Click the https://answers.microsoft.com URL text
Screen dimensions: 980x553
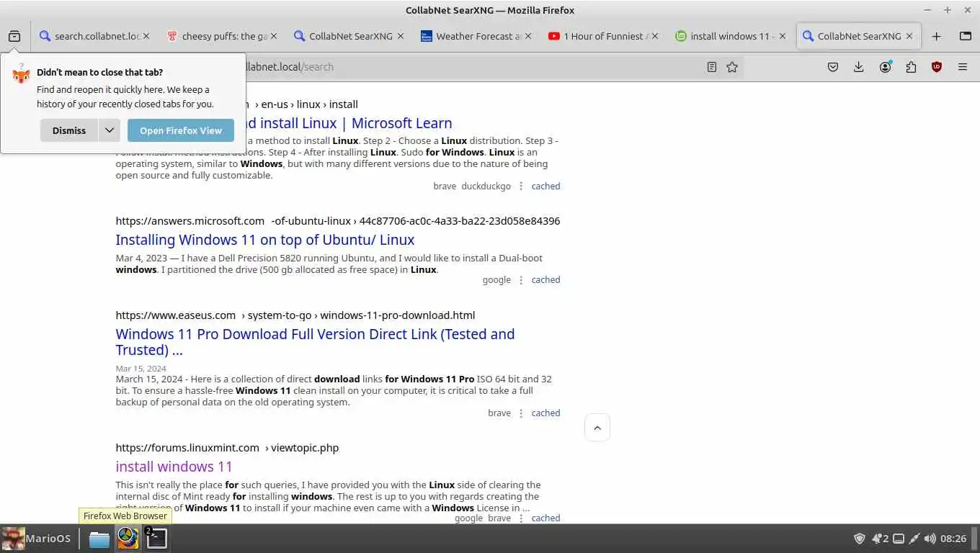pos(190,221)
